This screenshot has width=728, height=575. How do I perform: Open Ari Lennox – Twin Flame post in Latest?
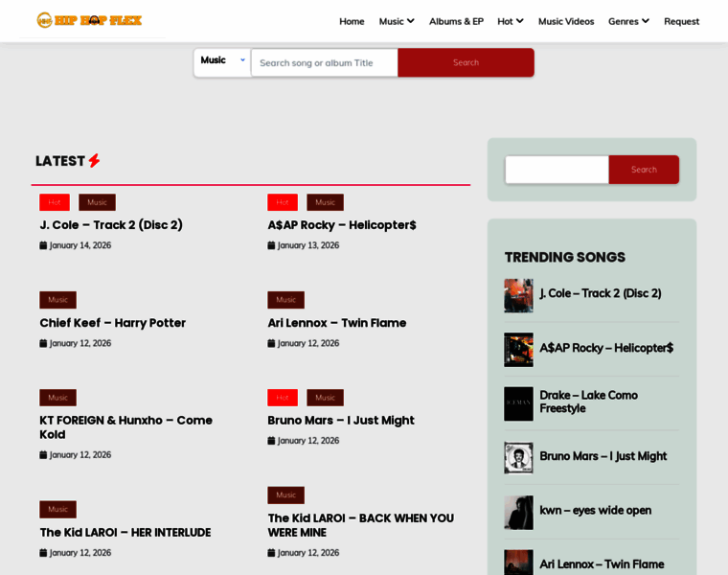336,323
